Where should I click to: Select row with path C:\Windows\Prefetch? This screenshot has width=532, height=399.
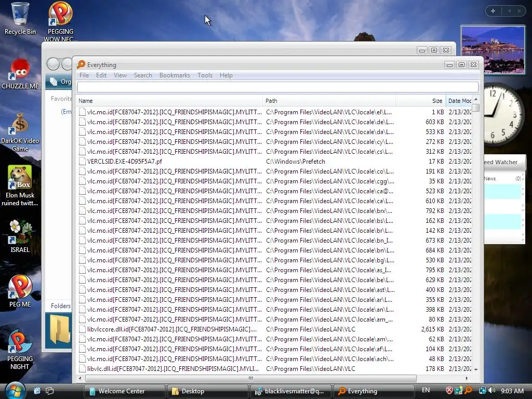pyautogui.click(x=274, y=162)
